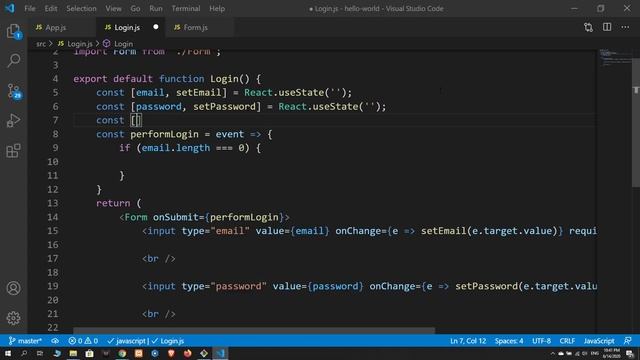Change file encoding UTF-8
The image size is (640, 360).
tap(542, 341)
